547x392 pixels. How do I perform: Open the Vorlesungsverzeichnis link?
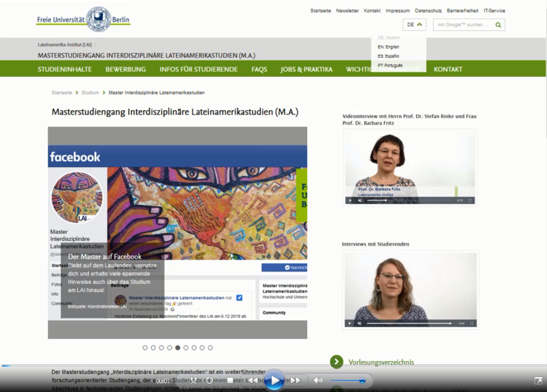coord(381,362)
